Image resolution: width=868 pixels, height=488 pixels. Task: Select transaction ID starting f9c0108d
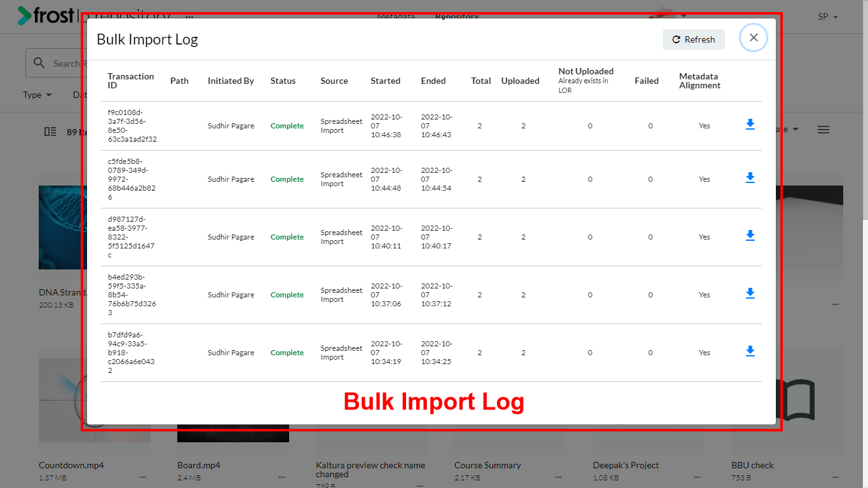click(x=132, y=126)
